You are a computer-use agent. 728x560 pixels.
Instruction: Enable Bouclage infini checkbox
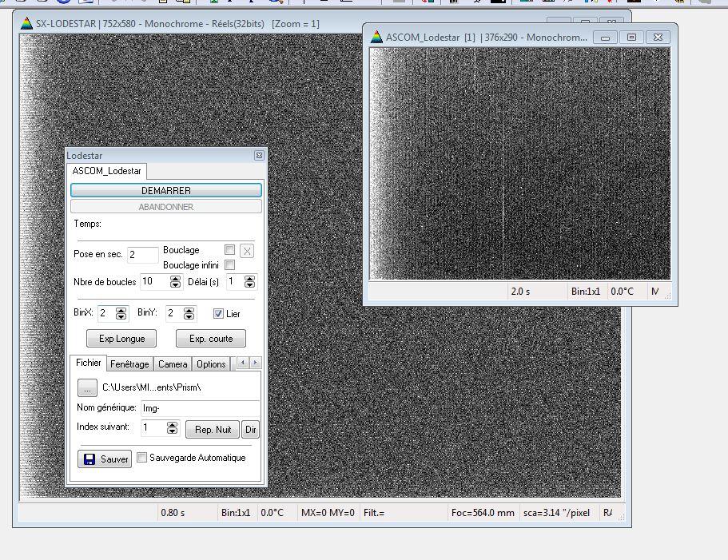(230, 265)
